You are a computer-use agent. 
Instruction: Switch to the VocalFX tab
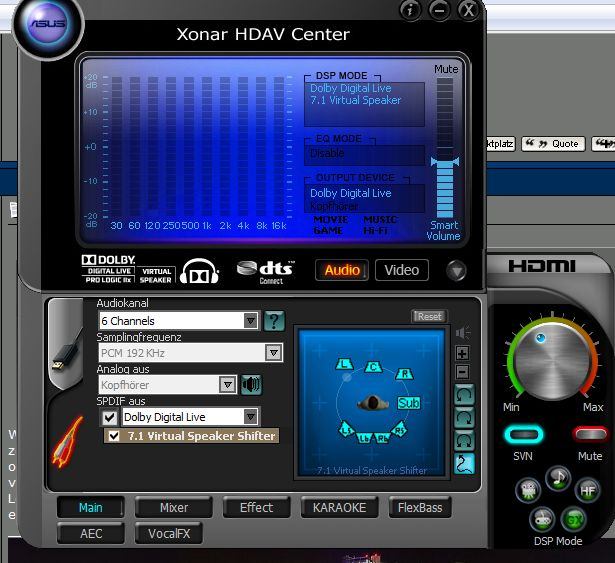(169, 534)
